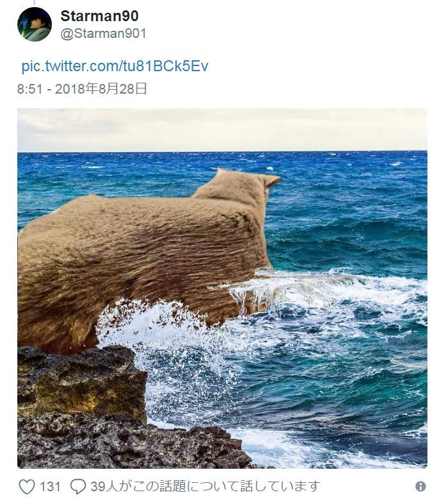The height and width of the screenshot is (504, 446).
Task: Visit the @Starman901 handle link
Action: coord(103,33)
